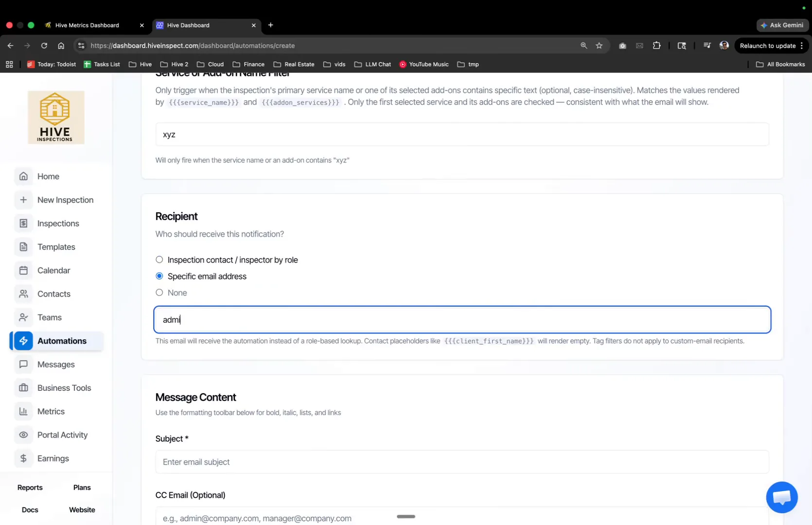The width and height of the screenshot is (812, 525).
Task: Open the Templates document icon
Action: (23, 247)
